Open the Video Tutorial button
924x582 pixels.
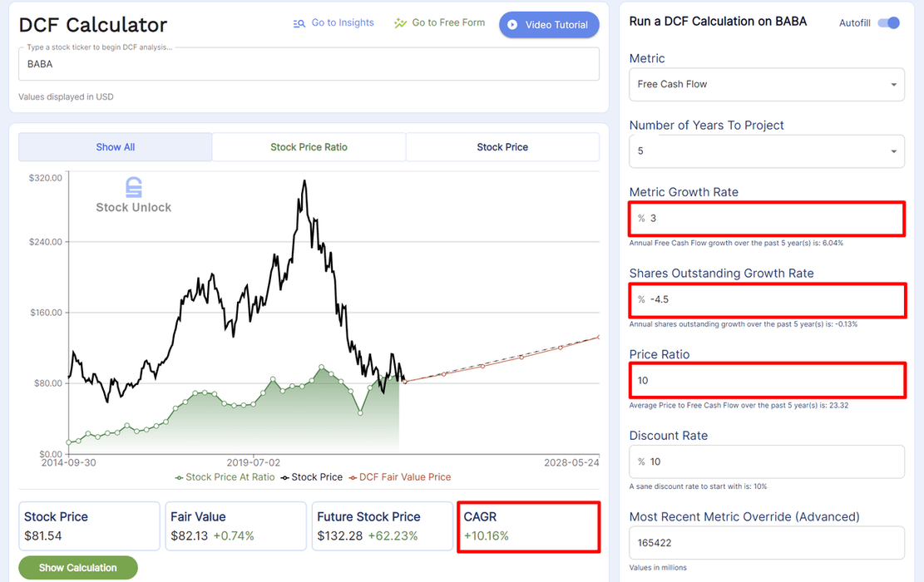549,25
